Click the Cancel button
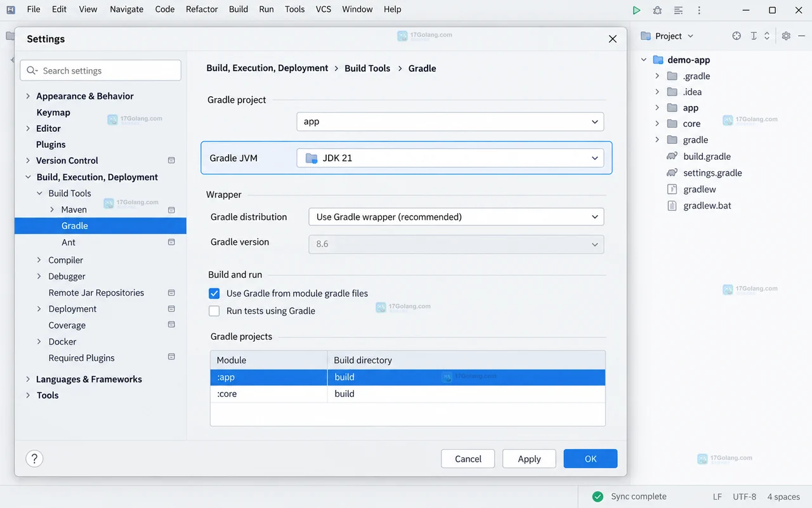The image size is (812, 508). coord(468,459)
